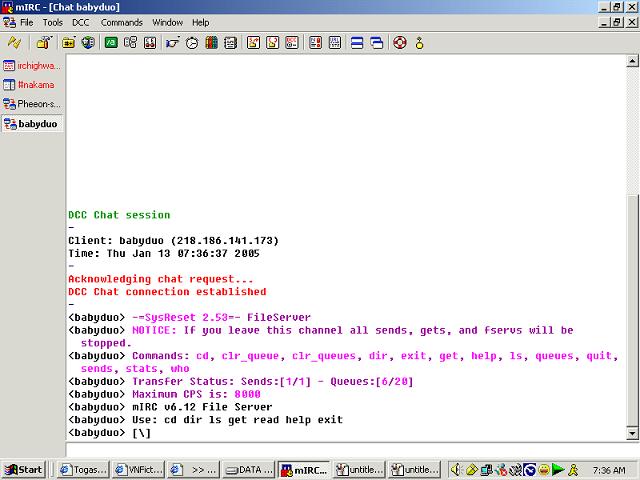Click the 'mIRC v6.12 File Server' line
Viewport: 640px width, 480px height.
pyautogui.click(x=170, y=407)
